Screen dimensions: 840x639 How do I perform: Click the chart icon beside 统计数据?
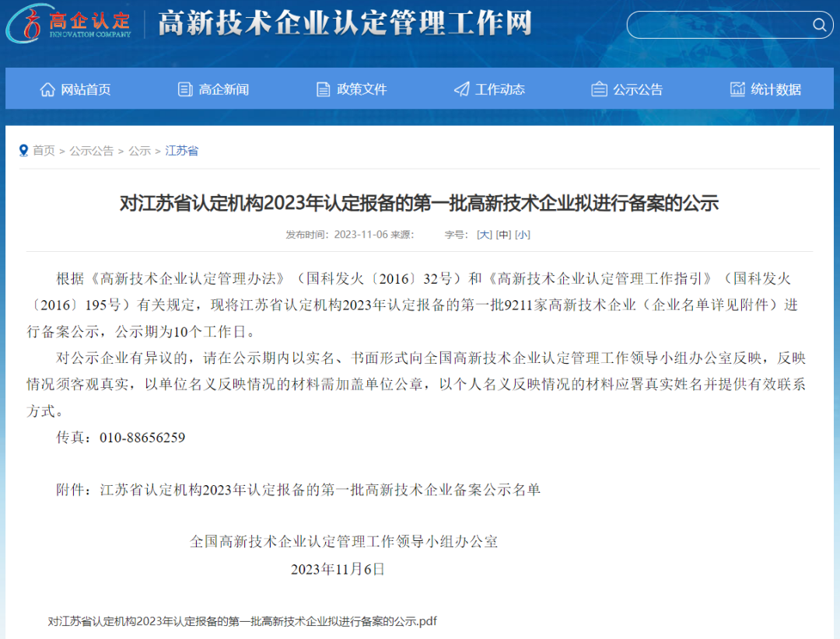point(737,89)
